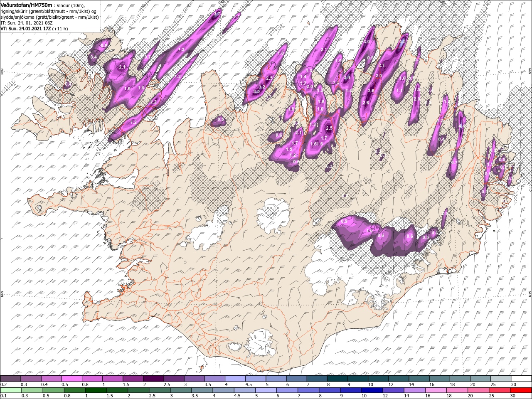Click the '3.4' snowfall value on the map

[347, 77]
